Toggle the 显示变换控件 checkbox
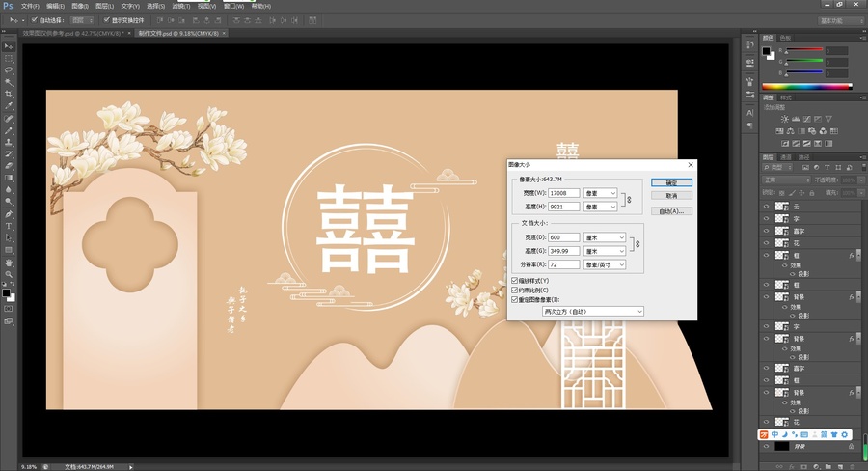This screenshot has height=471, width=868. pyautogui.click(x=106, y=20)
